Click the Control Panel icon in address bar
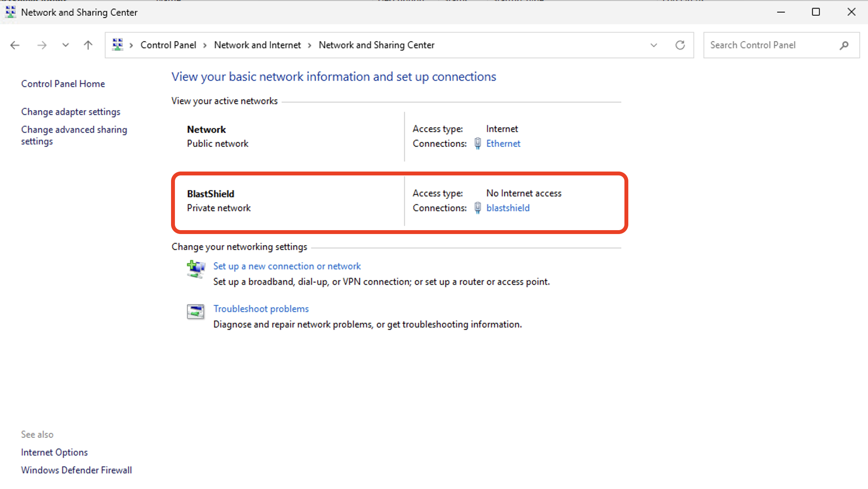Image resolution: width=868 pixels, height=489 pixels. point(118,45)
